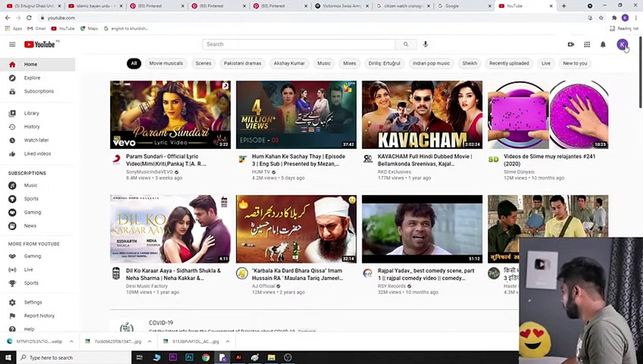Open the Create video camera icon
The image size is (643, 364).
tap(571, 44)
